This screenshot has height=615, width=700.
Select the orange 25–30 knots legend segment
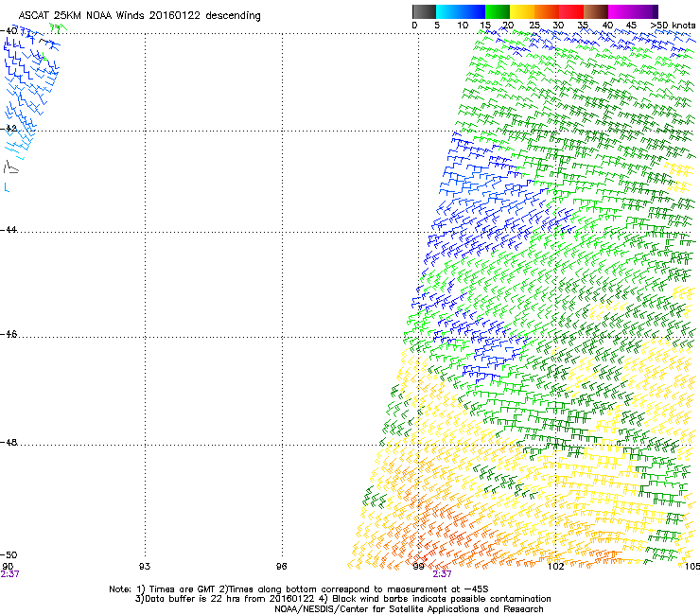coord(547,11)
